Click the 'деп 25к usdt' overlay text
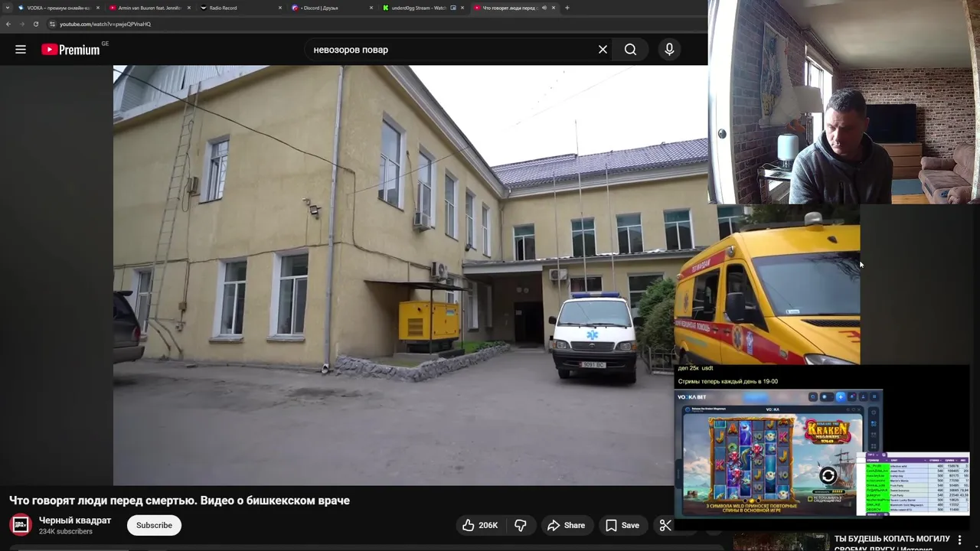980x551 pixels. pos(695,368)
